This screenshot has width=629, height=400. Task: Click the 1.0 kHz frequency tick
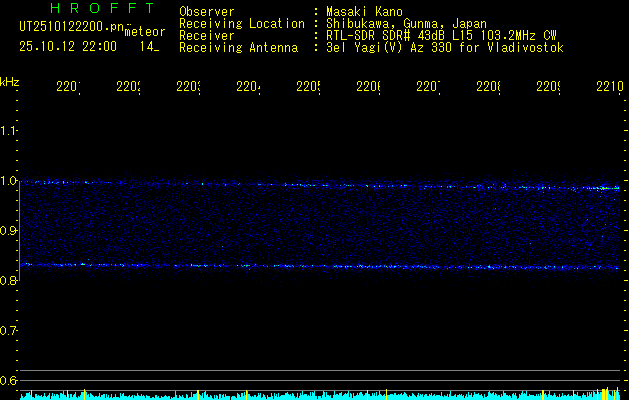tap(9, 181)
